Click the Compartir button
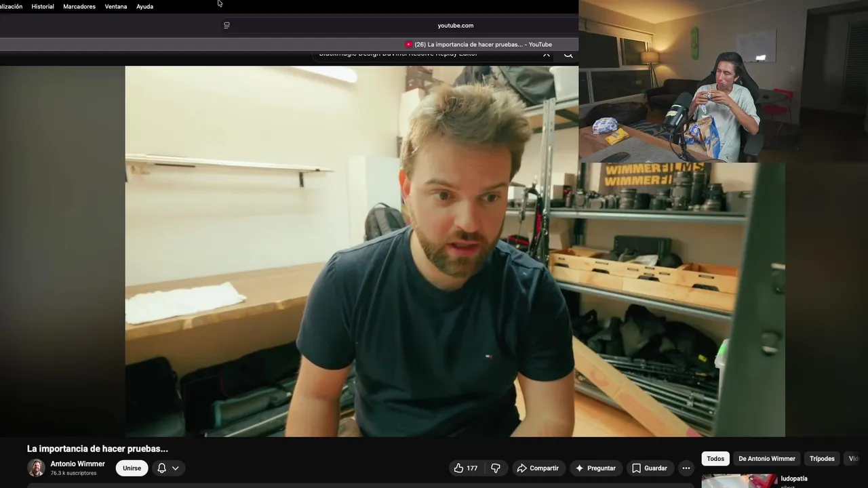The image size is (868, 488). pyautogui.click(x=538, y=468)
